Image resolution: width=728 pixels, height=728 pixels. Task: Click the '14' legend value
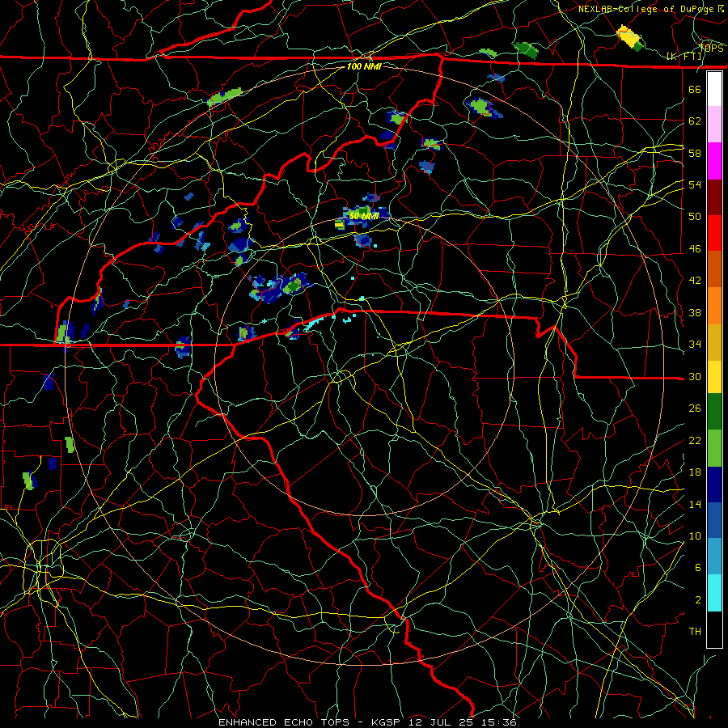pyautogui.click(x=695, y=504)
